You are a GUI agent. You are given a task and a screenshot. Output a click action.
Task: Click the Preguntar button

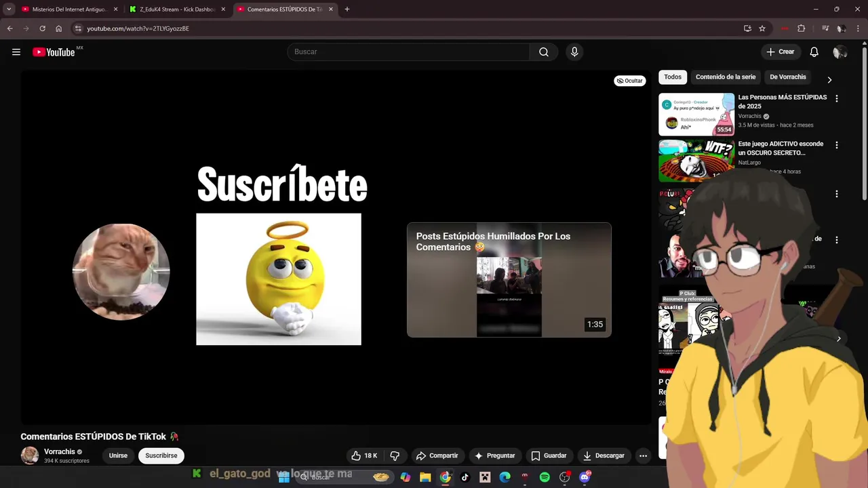pyautogui.click(x=494, y=455)
